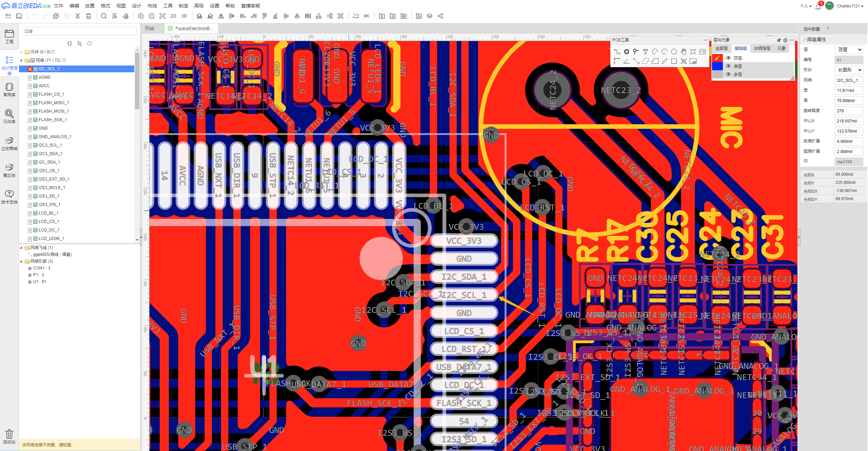Viewport: 868px width, 451px height.
Task: Switch to 3D view
Action: tap(184, 16)
